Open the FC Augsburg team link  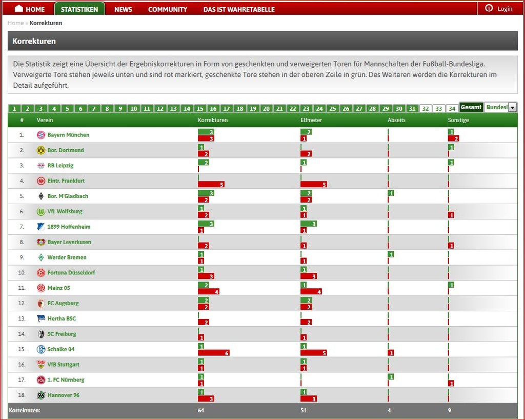(63, 304)
